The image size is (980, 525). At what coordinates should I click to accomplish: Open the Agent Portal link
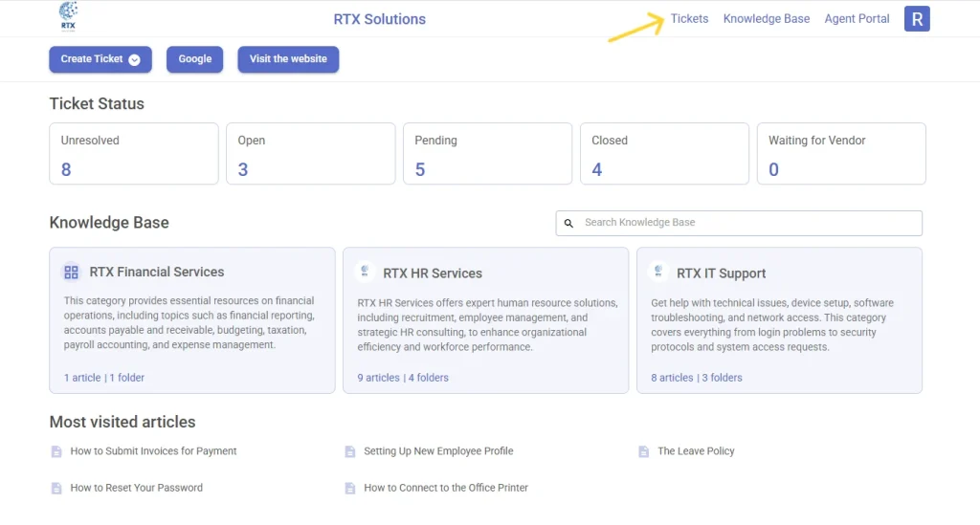point(857,19)
